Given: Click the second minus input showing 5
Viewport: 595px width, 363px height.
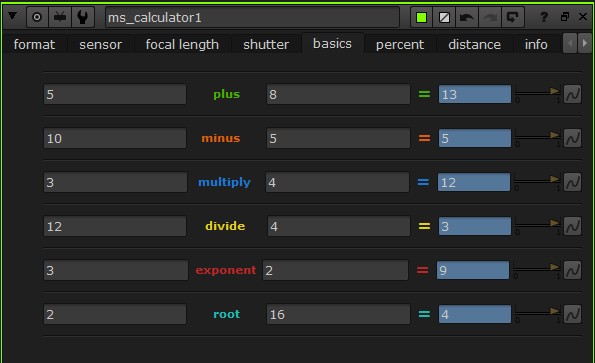Looking at the screenshot, I should [338, 138].
